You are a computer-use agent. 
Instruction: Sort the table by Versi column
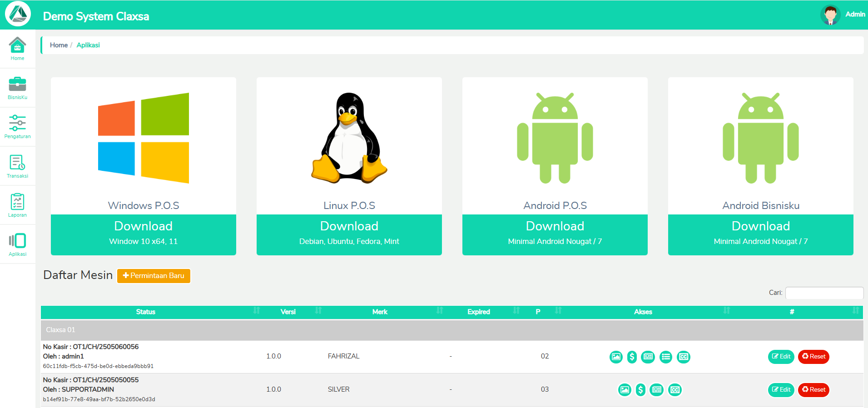(x=294, y=312)
